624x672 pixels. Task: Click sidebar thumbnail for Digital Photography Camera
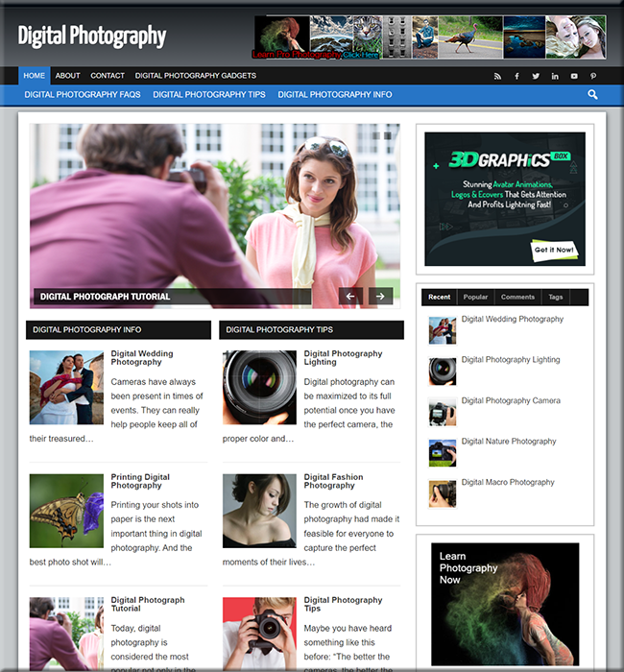pyautogui.click(x=443, y=412)
